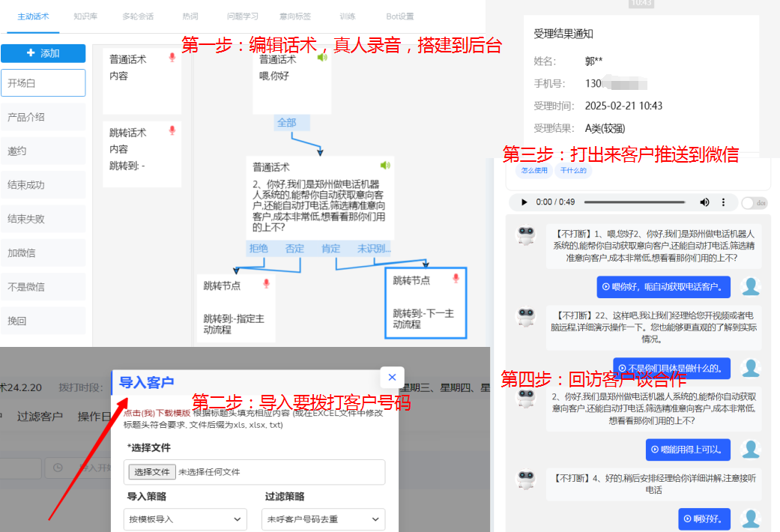
Task: Click the 肯定 branch tag in the flowchart
Action: (x=330, y=248)
